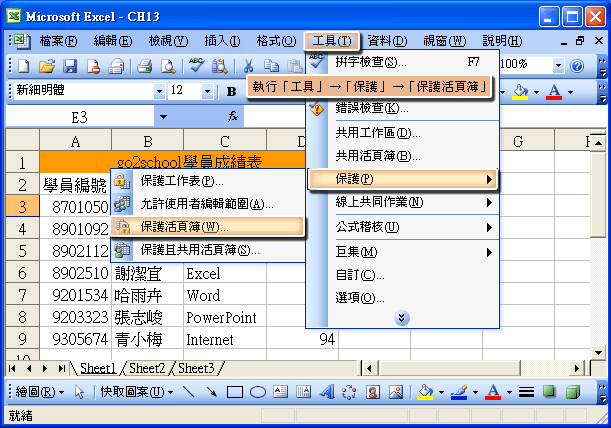611x428 pixels.
Task: Click the Line Color brush in drawing toolbar
Action: 459,392
